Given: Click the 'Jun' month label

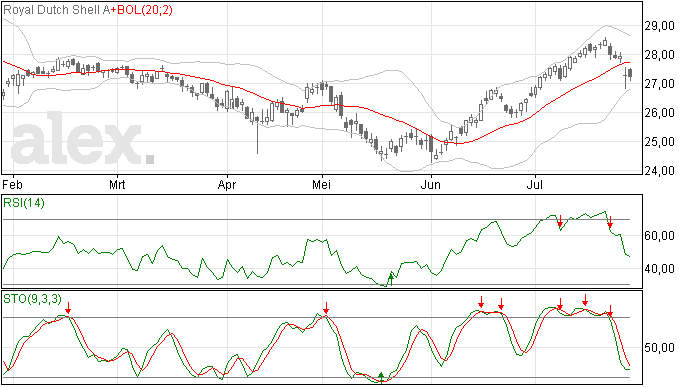Looking at the screenshot, I should pos(430,184).
